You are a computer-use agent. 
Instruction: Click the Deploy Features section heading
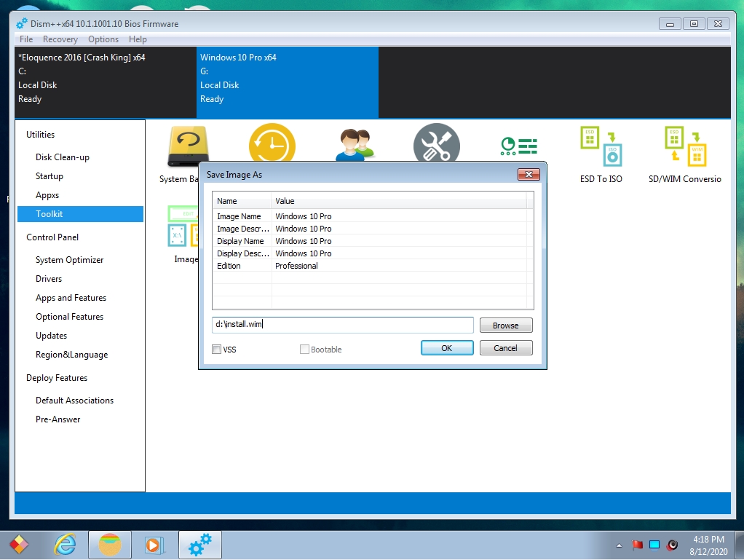(57, 378)
